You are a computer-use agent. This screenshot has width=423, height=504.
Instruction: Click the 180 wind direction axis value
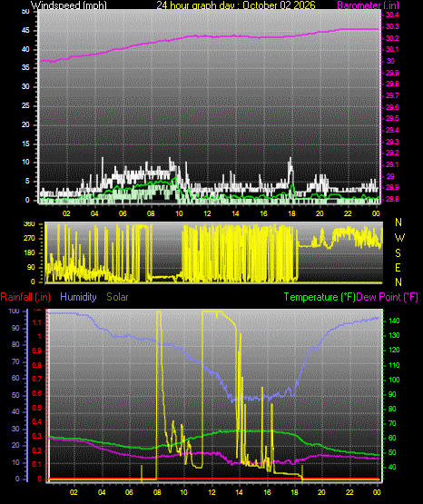(x=29, y=253)
